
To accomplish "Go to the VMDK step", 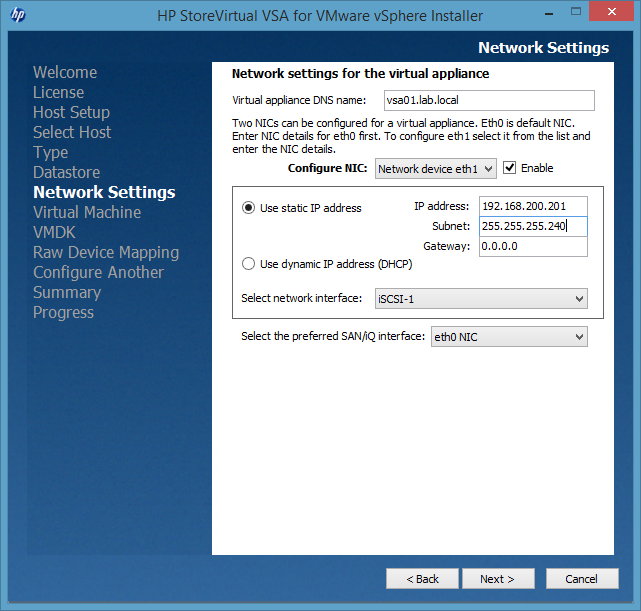I will coord(54,233).
